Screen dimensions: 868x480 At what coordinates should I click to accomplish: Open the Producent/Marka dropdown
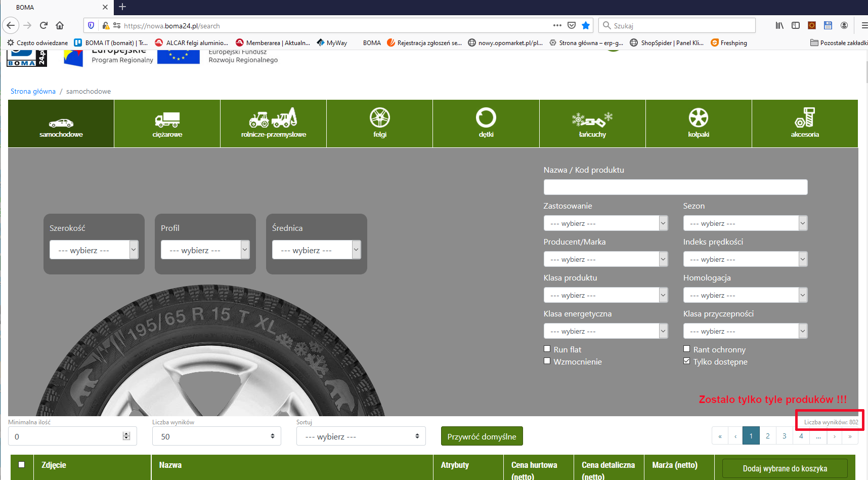(x=605, y=259)
